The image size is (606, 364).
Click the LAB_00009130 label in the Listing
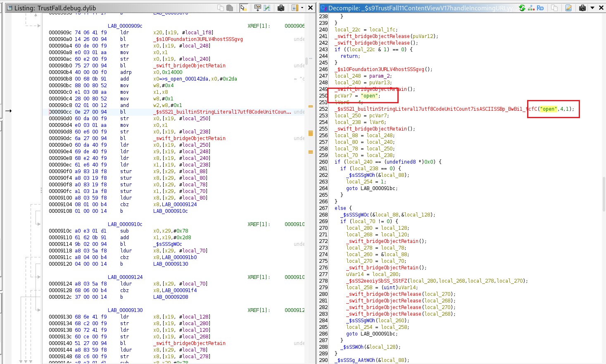[125, 310]
